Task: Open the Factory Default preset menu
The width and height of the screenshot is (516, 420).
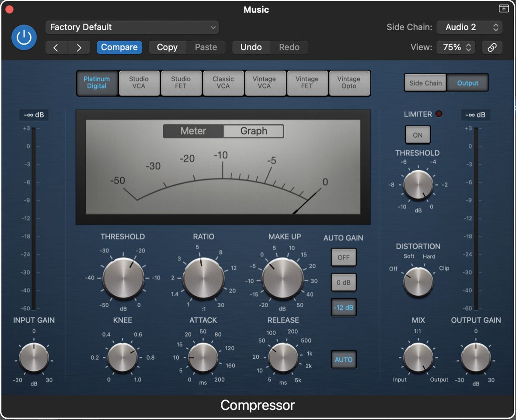Action: tap(131, 27)
